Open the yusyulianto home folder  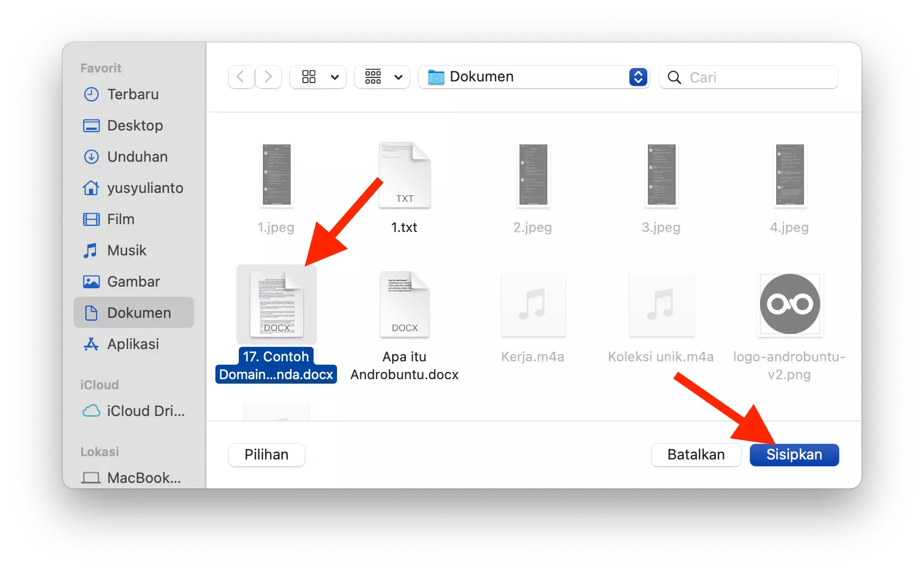[x=145, y=188]
